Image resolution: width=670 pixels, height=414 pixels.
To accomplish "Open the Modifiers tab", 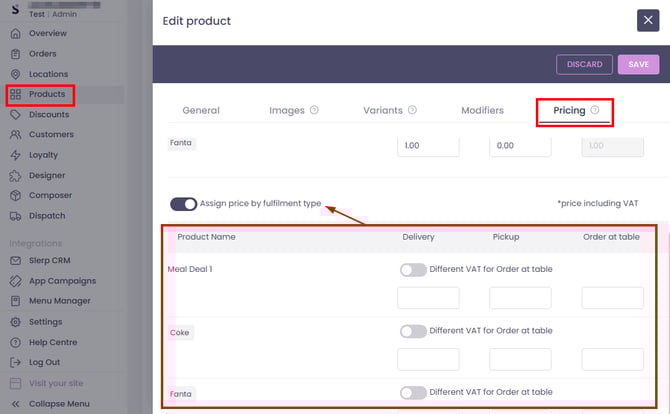I will point(482,110).
